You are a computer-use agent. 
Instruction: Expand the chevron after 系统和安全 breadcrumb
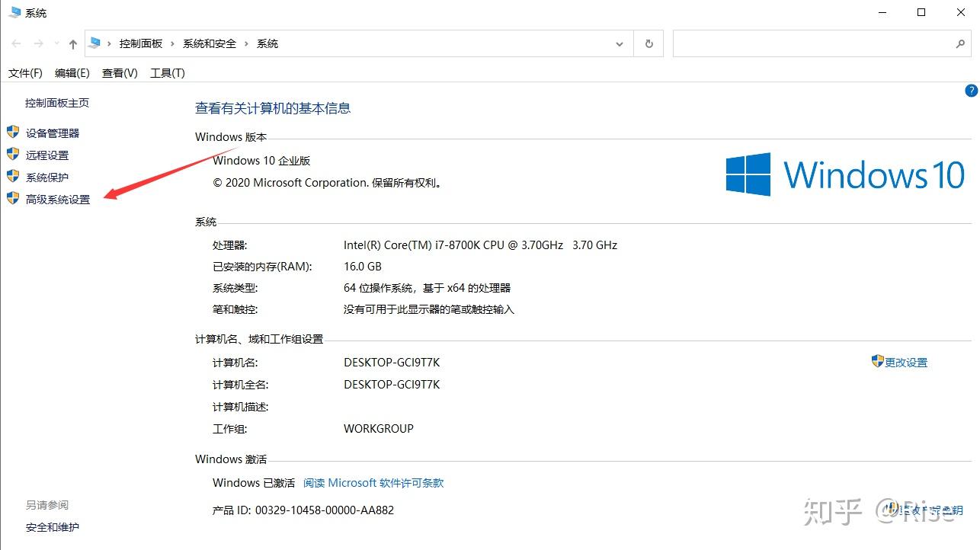[246, 44]
